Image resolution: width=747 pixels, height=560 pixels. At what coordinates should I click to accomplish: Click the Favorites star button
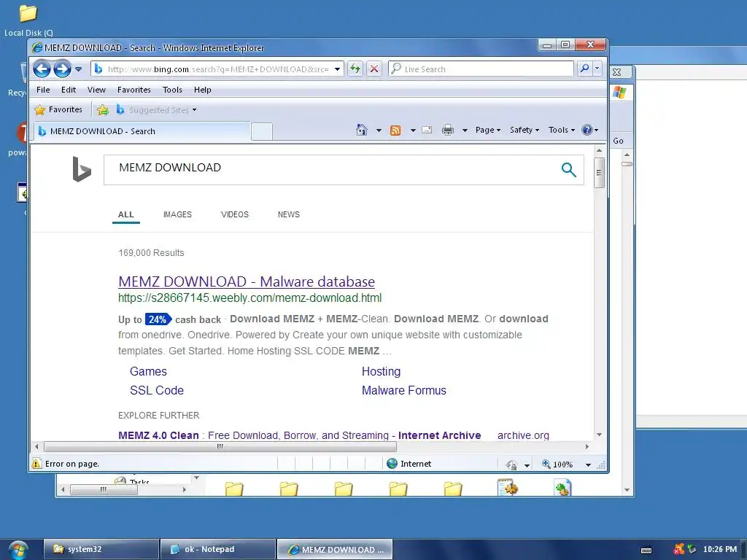(58, 110)
